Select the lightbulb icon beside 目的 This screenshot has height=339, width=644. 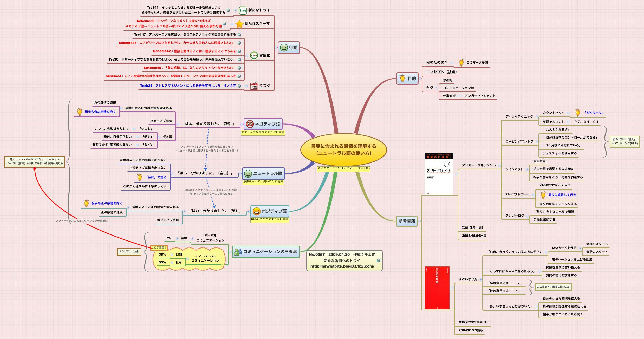(402, 79)
